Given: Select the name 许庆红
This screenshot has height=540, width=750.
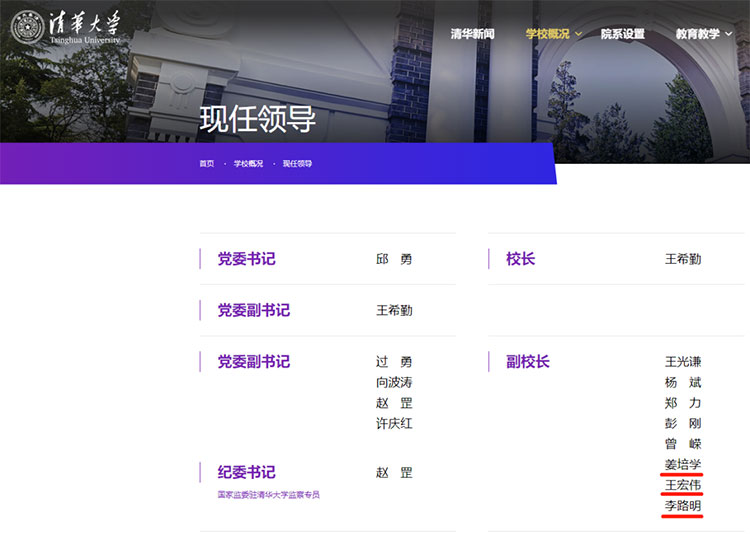Looking at the screenshot, I should pos(394,423).
